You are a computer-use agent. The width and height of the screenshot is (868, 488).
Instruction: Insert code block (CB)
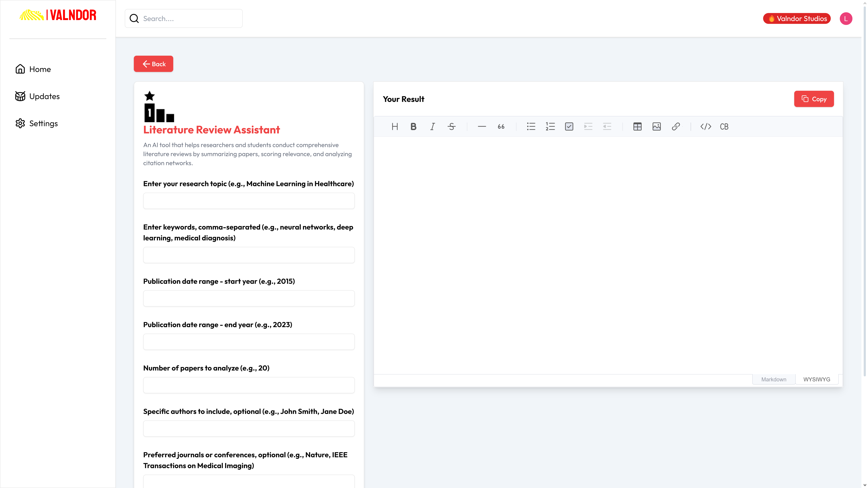[724, 127]
